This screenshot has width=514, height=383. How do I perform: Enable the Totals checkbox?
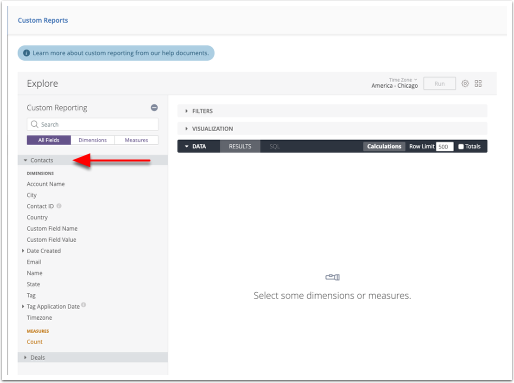pos(461,146)
